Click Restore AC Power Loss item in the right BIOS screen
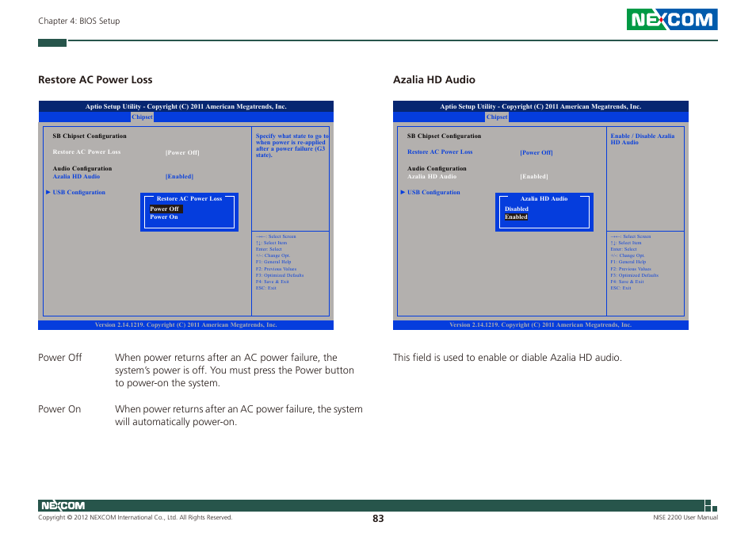Viewport: 756px width, 533px height. pyautogui.click(x=440, y=152)
